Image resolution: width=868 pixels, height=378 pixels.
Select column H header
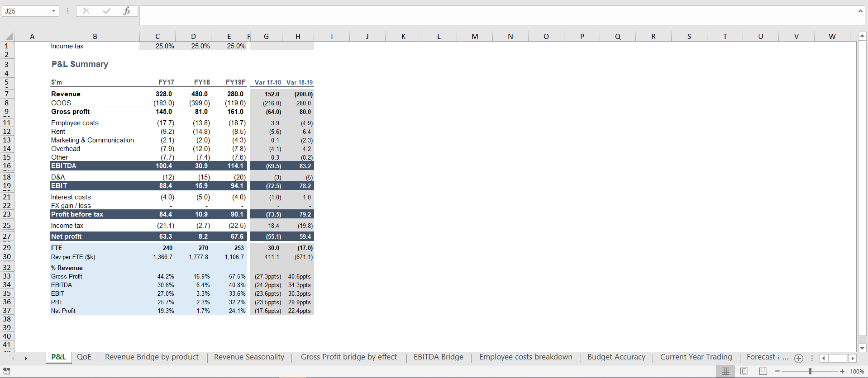(x=298, y=37)
